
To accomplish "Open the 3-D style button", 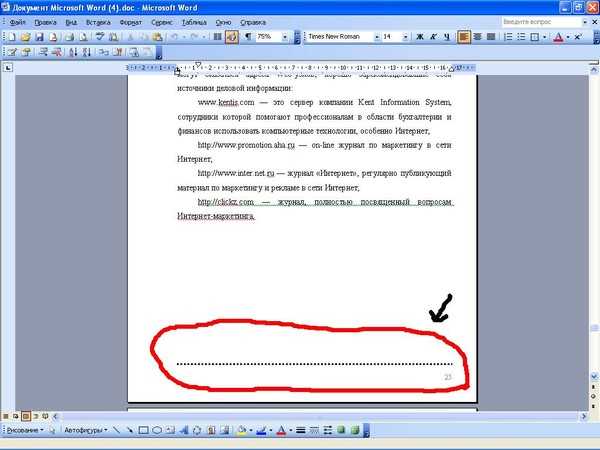I will tap(355, 430).
